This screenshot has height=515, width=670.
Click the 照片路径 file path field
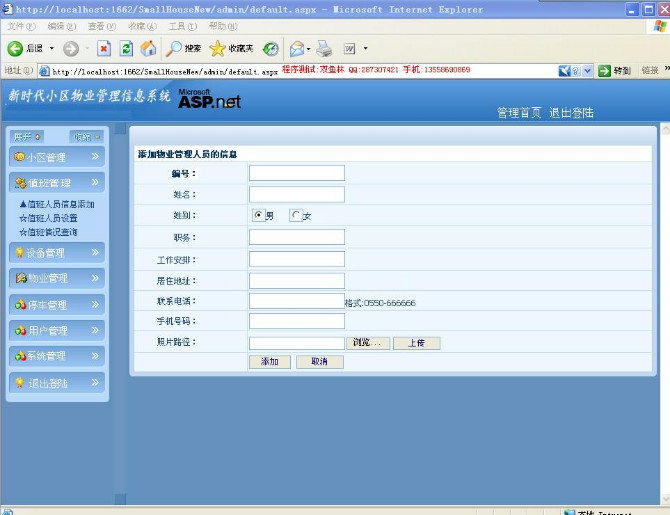coord(297,343)
